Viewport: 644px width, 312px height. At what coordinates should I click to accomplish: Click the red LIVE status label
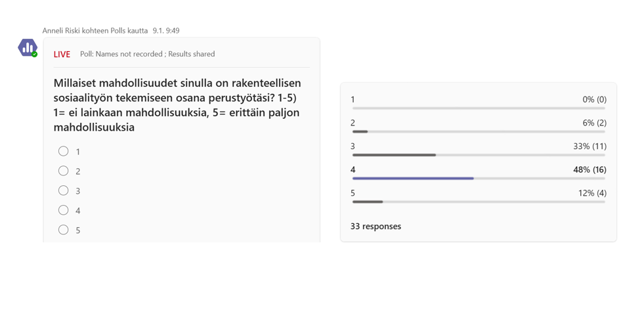click(x=62, y=55)
